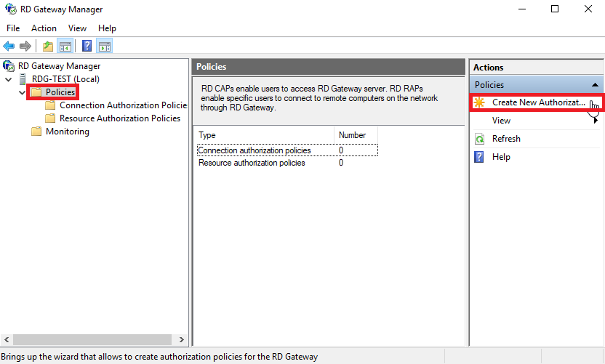Click the blue Help toolbar icon
The height and width of the screenshot is (364, 605).
pos(87,46)
